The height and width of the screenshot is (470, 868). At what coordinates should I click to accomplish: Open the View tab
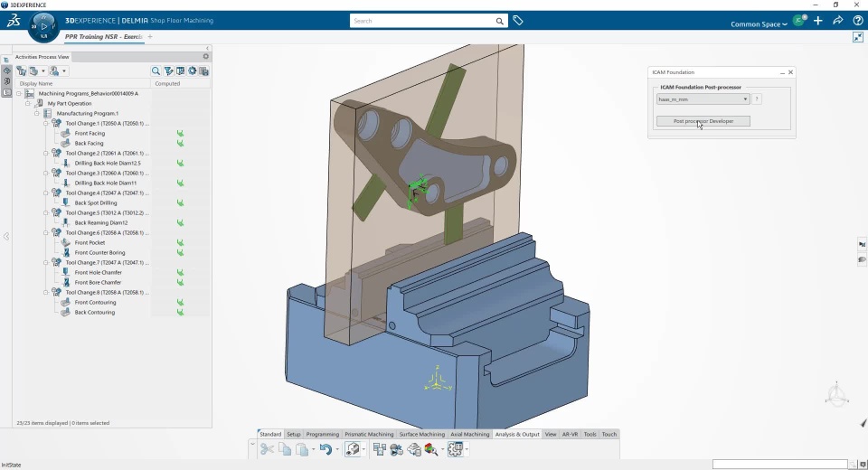tap(551, 434)
